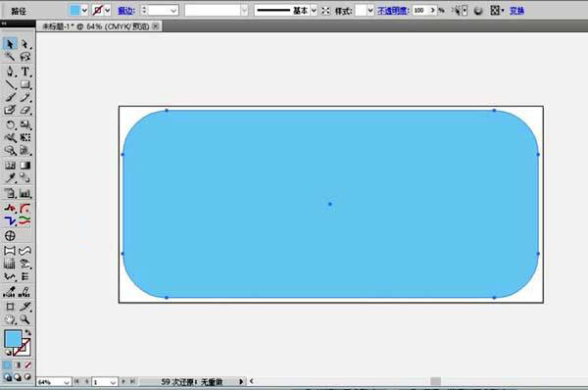Open the Transform panel link
Screen dimensions: 588x390
point(516,11)
